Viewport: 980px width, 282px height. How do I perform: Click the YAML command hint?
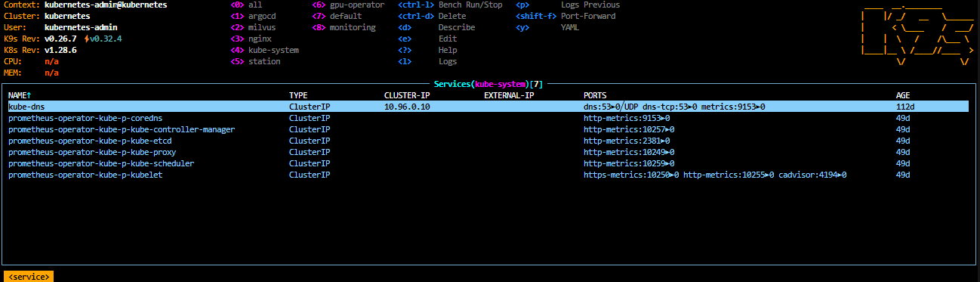point(547,27)
